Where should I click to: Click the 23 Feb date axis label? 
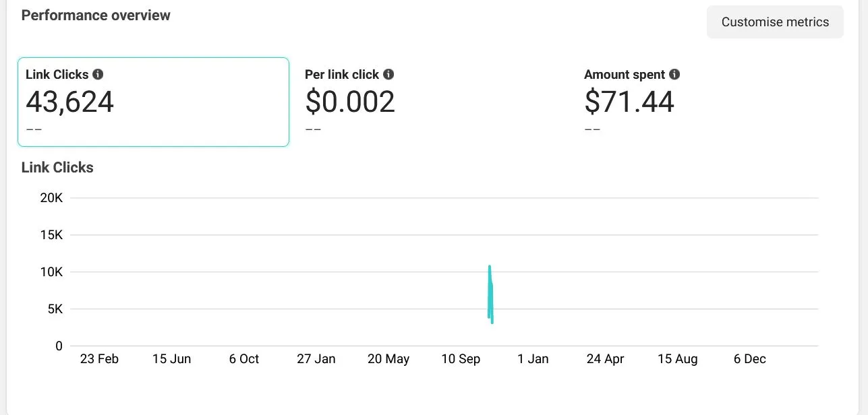pos(99,359)
